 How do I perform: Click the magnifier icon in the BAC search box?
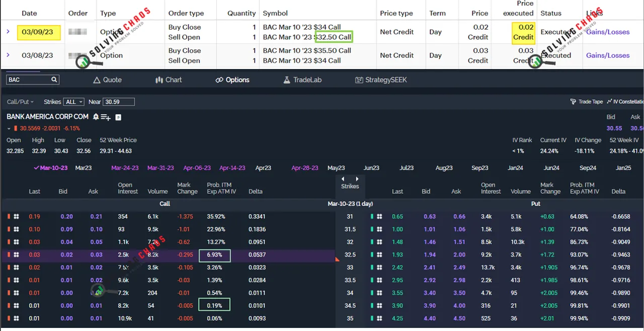point(54,80)
